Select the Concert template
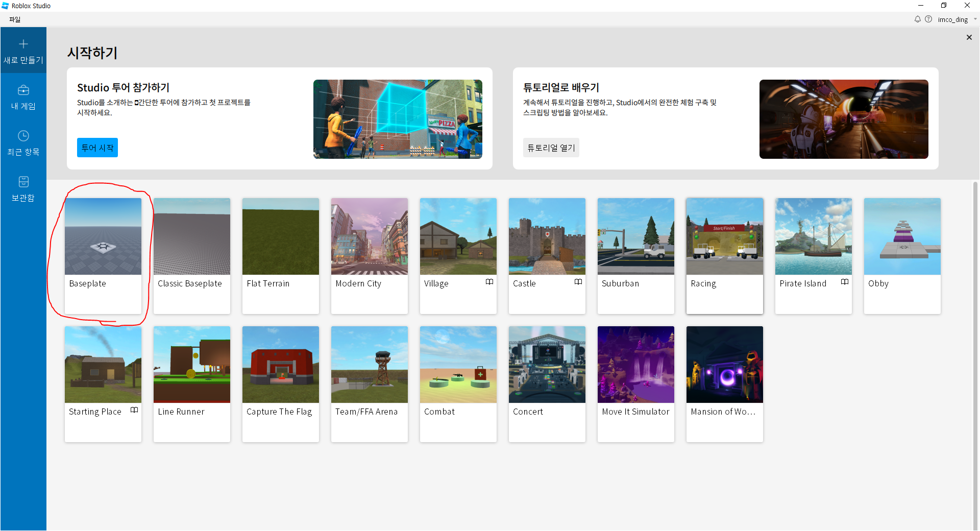The height and width of the screenshot is (531, 980). tap(547, 384)
